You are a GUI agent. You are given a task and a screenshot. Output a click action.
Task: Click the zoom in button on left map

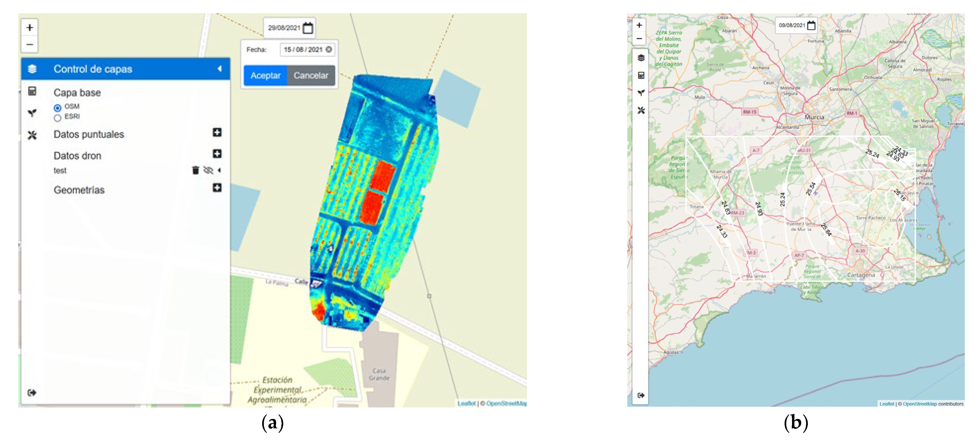(30, 28)
